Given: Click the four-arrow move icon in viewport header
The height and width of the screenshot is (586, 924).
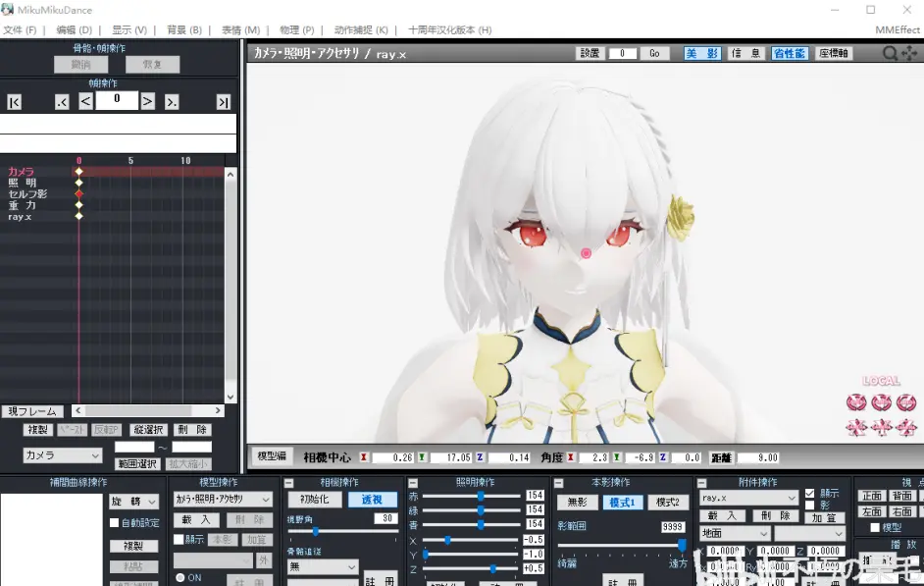Looking at the screenshot, I should pyautogui.click(x=909, y=54).
